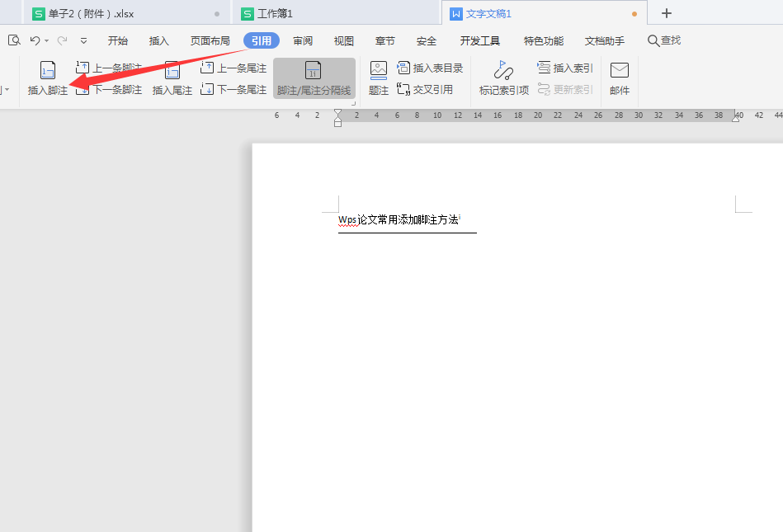
Task: Click Insert Index (插入索引) button
Action: (565, 68)
